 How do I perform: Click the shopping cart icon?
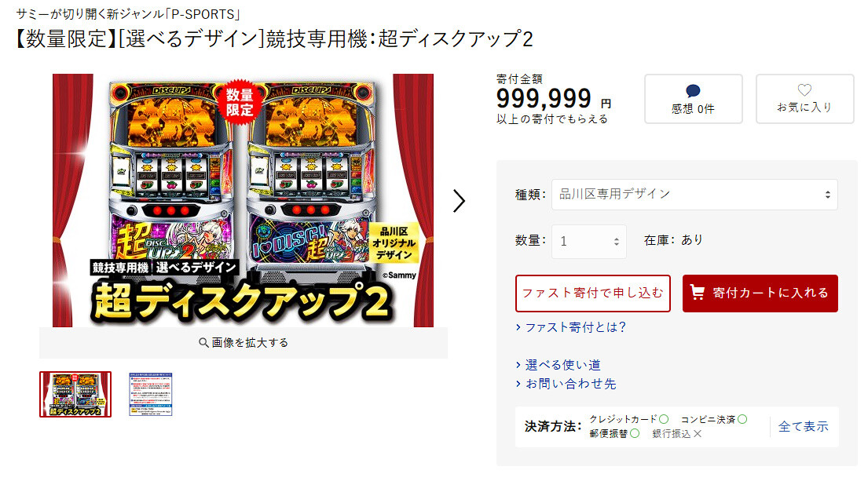(698, 293)
